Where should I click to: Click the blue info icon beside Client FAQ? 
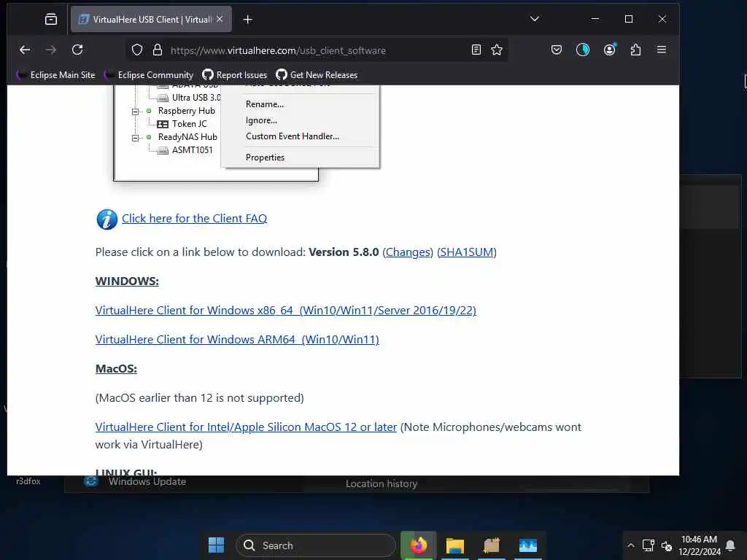pyautogui.click(x=107, y=219)
